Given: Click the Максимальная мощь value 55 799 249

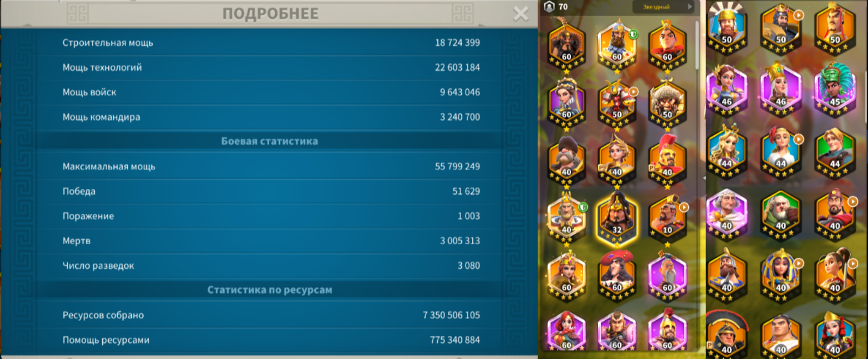Looking at the screenshot, I should [x=457, y=166].
